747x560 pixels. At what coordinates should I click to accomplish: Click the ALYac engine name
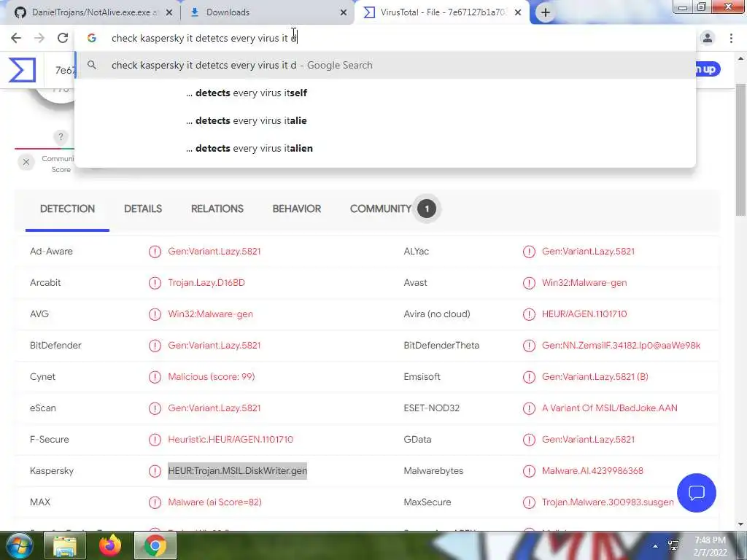(416, 252)
